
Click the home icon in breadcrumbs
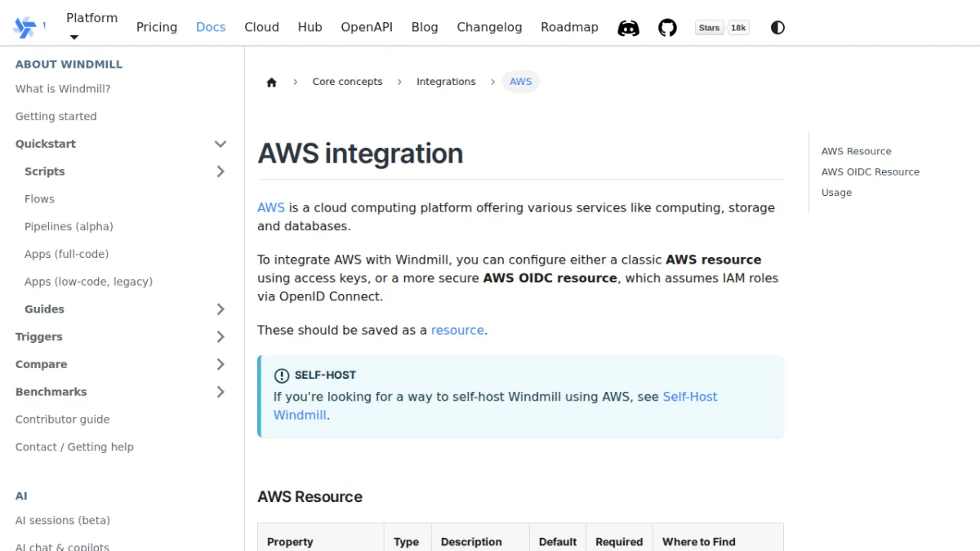pyautogui.click(x=272, y=82)
